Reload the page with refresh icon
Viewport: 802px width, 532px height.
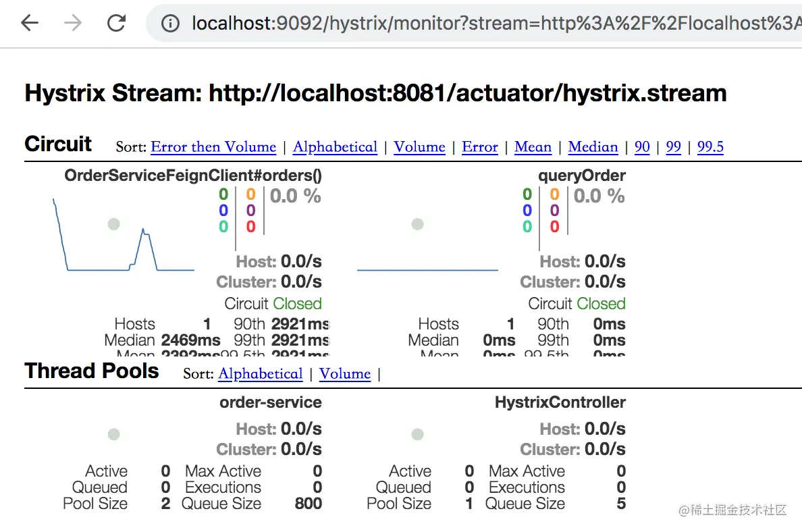(116, 23)
